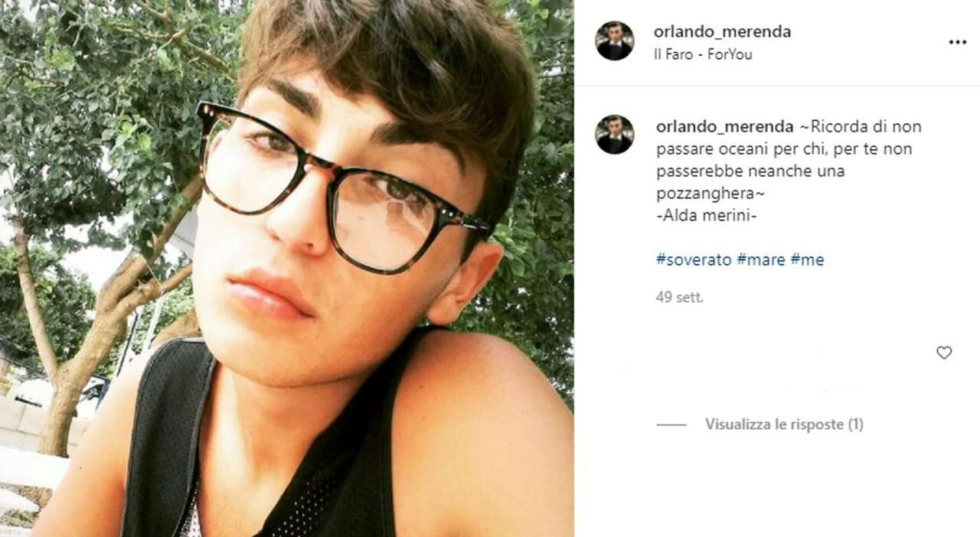Open the #mare hashtag
980x537 pixels.
[761, 260]
